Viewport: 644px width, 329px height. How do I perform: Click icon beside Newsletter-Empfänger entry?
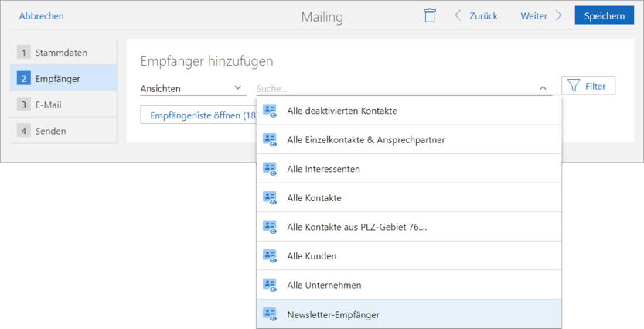pyautogui.click(x=270, y=314)
